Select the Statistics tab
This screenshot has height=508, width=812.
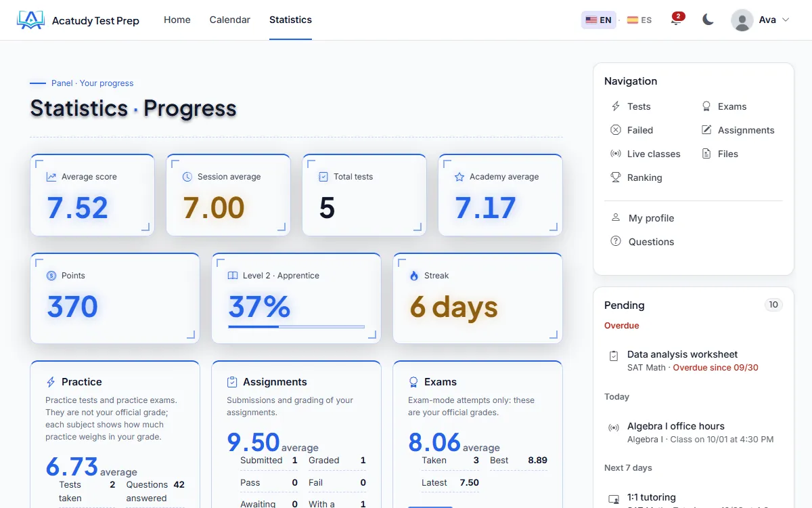pyautogui.click(x=290, y=20)
